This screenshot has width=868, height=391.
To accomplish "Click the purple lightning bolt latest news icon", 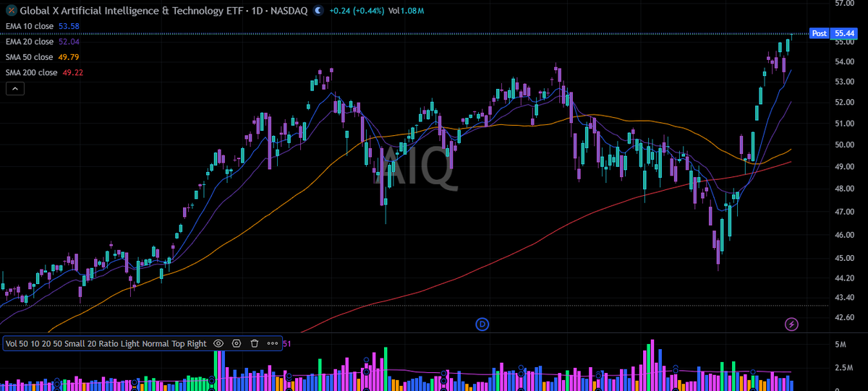I will 791,325.
